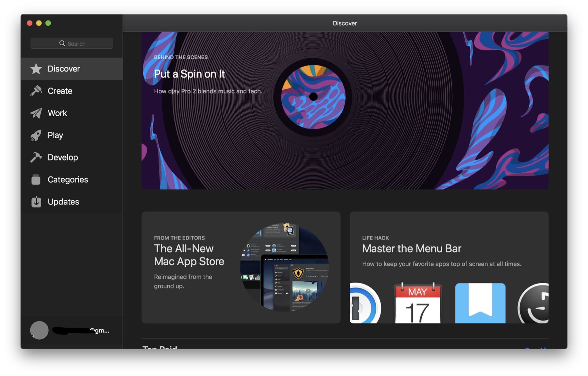Select the Updates sidebar entry

63,202
